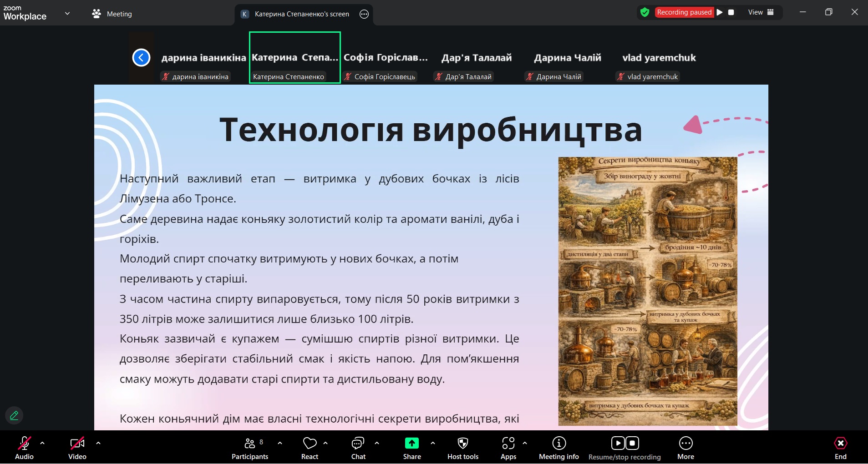Viewport: 868px width, 464px height.
Task: End the meeting
Action: pyautogui.click(x=840, y=448)
